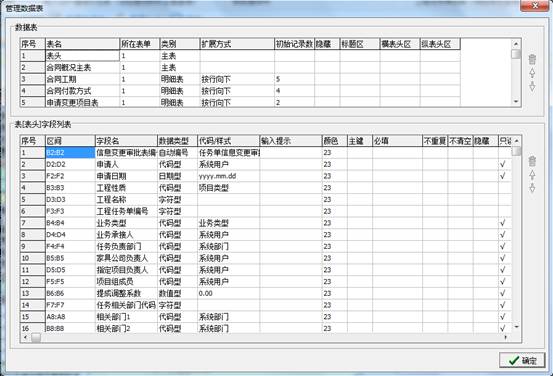Toggle the read-only check for the 业务类型 field
Viewport: 553px width, 376px height.
(x=503, y=223)
